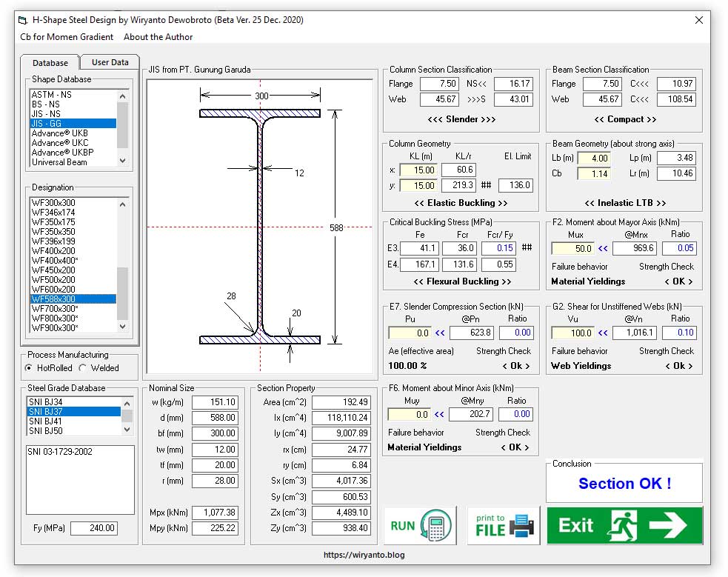Choose the Welded manufacturing option
The width and height of the screenshot is (728, 577).
83,368
